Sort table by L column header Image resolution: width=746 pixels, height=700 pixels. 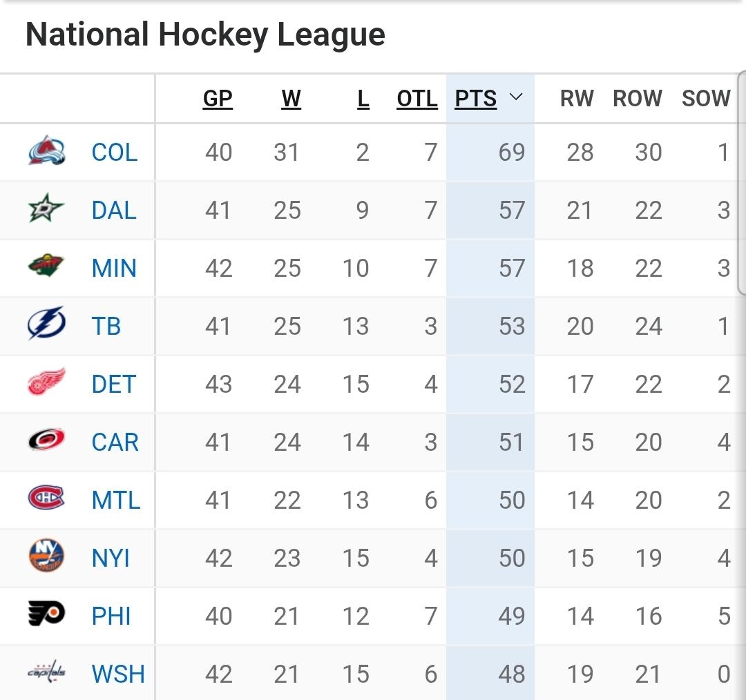click(x=363, y=99)
